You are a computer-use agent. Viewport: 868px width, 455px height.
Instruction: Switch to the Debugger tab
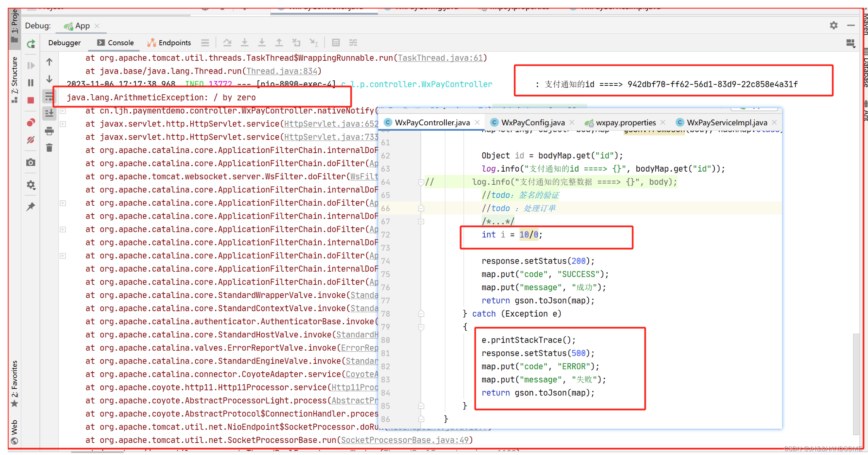coord(64,43)
